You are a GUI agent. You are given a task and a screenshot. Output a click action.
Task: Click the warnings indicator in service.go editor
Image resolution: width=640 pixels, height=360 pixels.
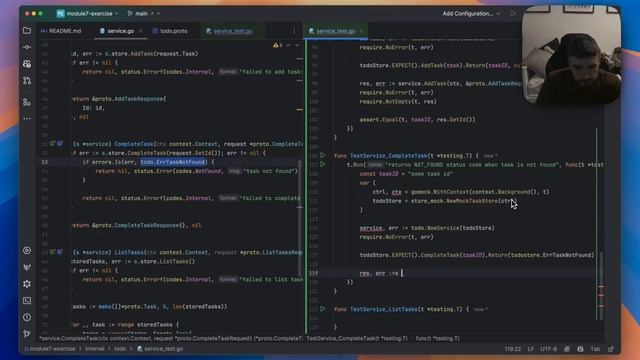278,45
